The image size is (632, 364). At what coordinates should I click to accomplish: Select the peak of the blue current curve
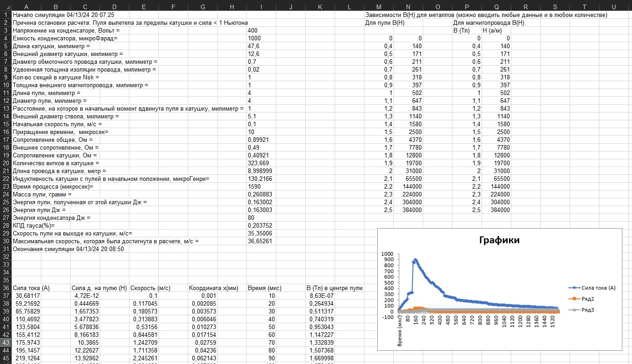[415, 260]
